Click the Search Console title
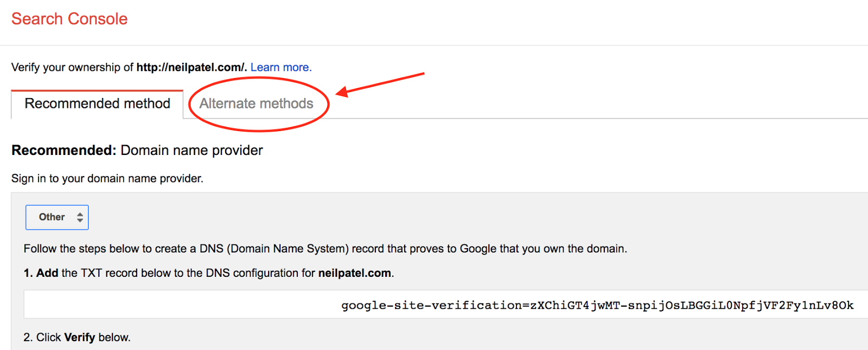This screenshot has width=868, height=350. click(69, 19)
